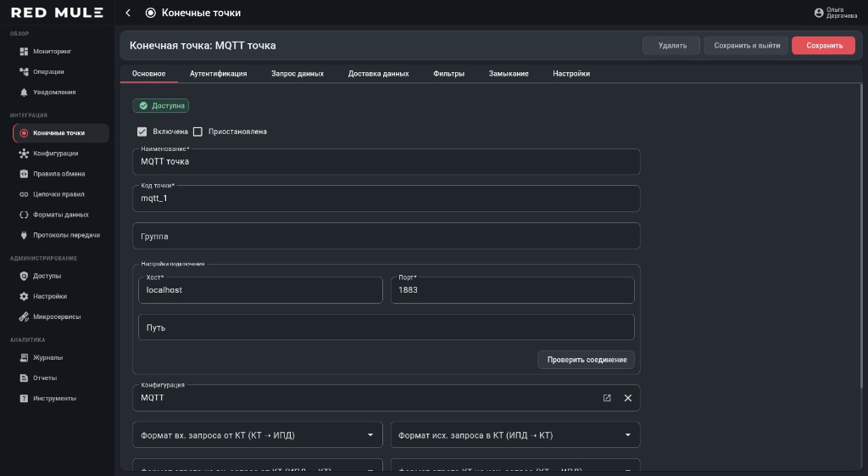The image size is (868, 476).
Task: Click the Уведомления bell icon
Action: [x=24, y=92]
